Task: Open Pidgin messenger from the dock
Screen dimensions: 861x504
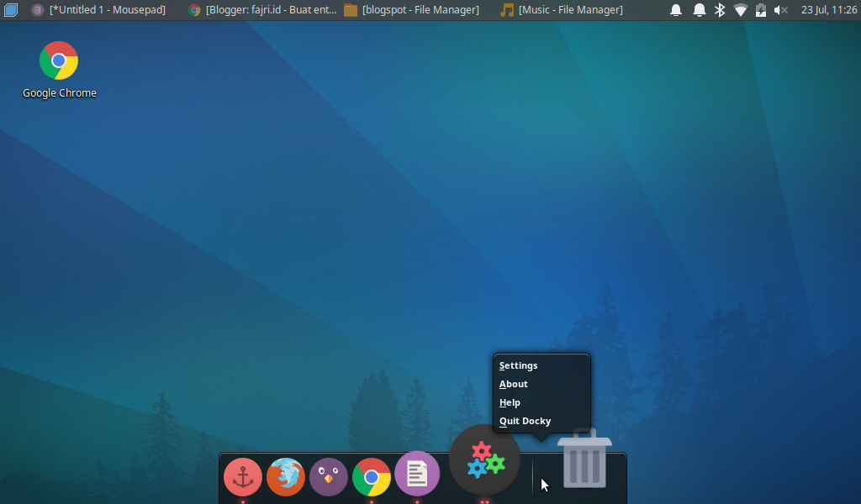Action: click(329, 476)
